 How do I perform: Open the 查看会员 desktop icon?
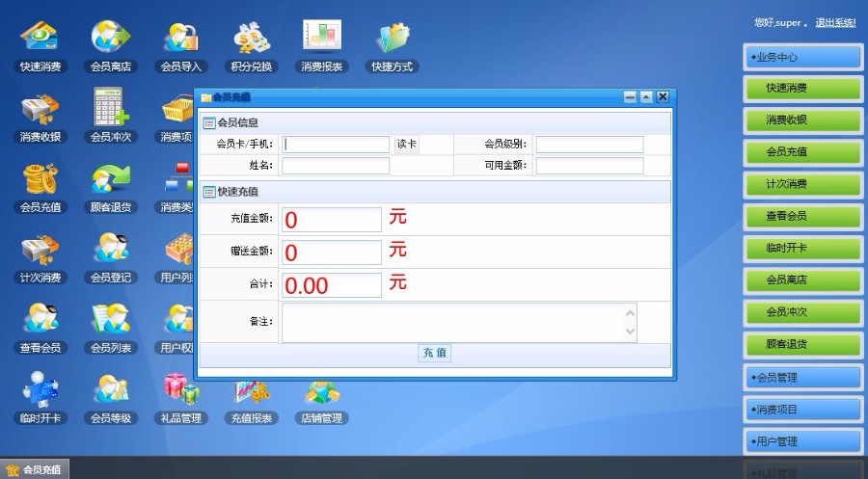coord(40,328)
